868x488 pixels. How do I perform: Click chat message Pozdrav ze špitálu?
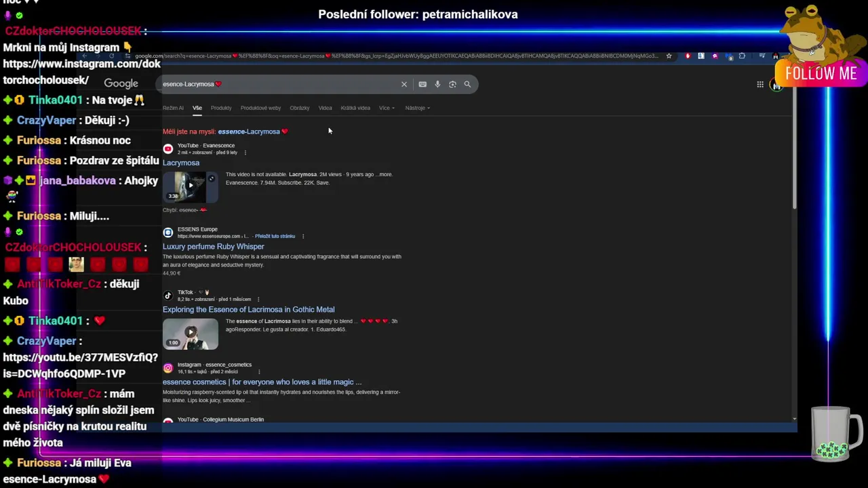tap(115, 161)
